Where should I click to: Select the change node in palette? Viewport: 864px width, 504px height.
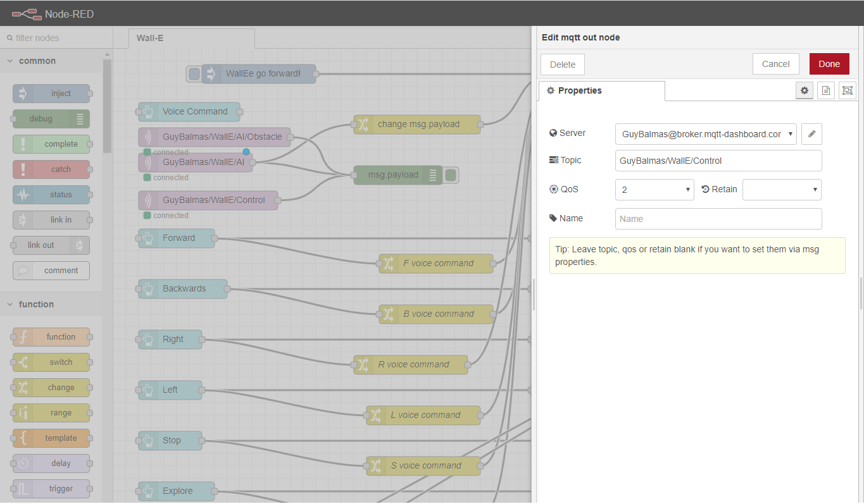click(51, 388)
